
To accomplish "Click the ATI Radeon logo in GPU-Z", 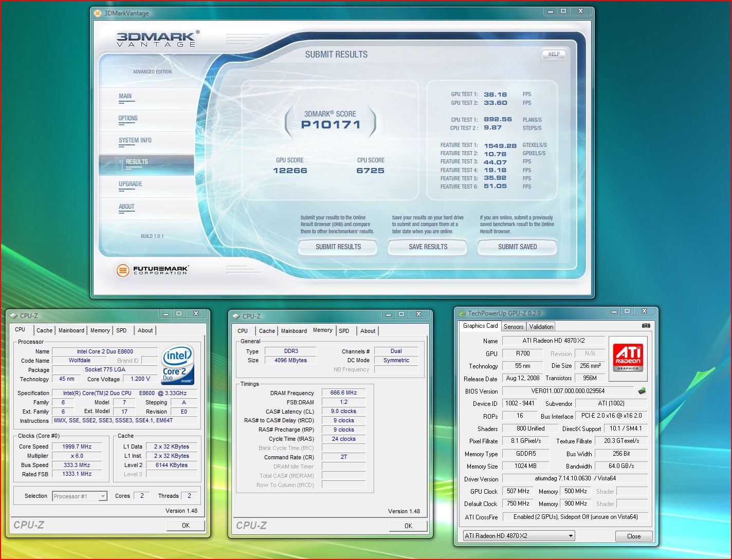I will [628, 359].
